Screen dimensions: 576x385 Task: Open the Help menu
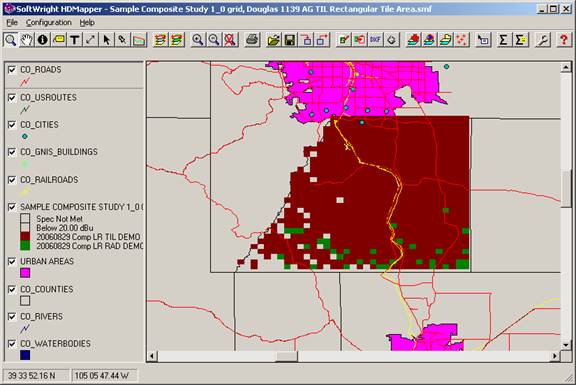[x=87, y=23]
